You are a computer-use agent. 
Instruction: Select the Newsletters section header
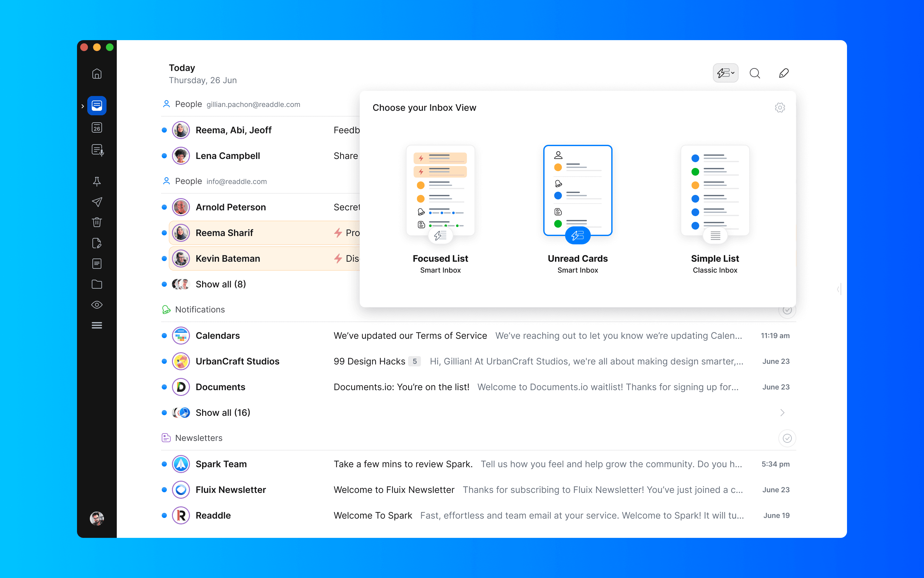192,438
